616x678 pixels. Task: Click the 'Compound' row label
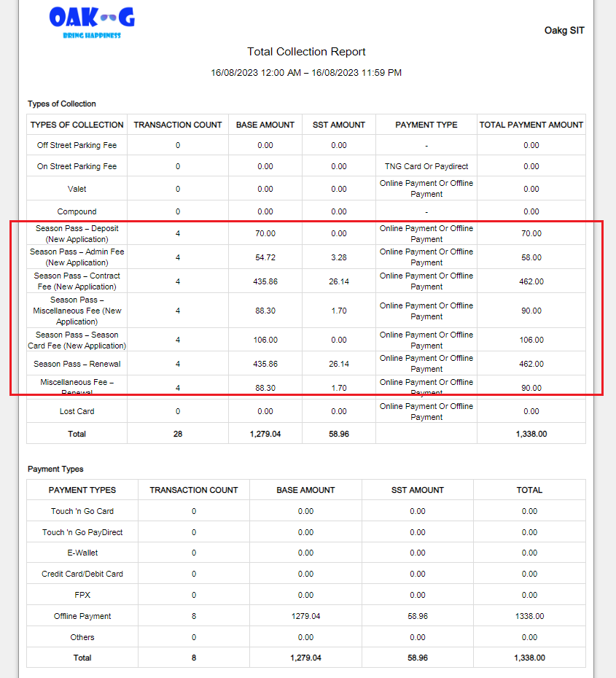click(77, 211)
